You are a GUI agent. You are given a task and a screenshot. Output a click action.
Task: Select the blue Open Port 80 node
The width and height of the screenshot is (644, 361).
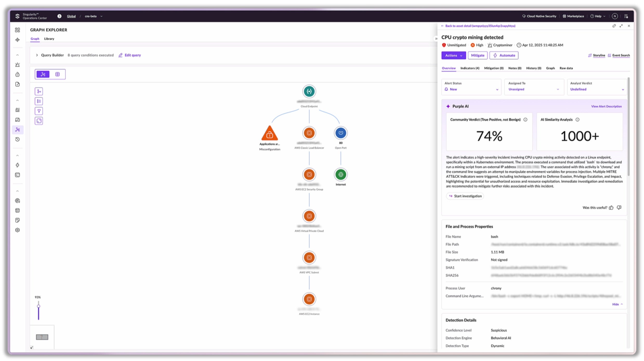pos(340,133)
